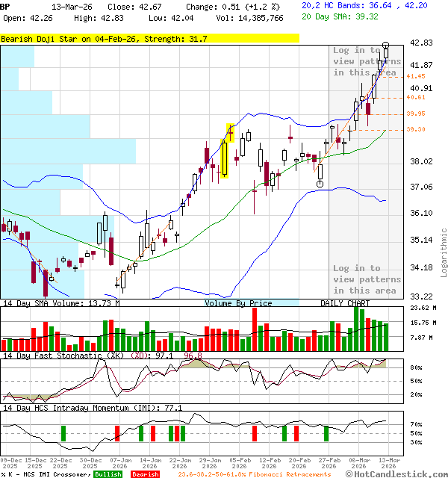The height and width of the screenshot is (478, 448).
Task: Click the Volume By Price label
Action: [238, 303]
